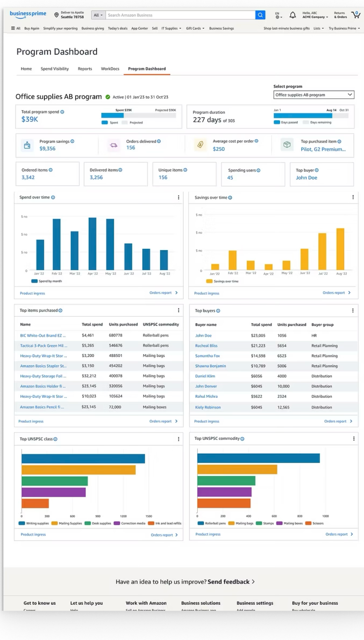Open the shopping cart icon
Image resolution: width=364 pixels, height=640 pixels.
[x=355, y=15]
